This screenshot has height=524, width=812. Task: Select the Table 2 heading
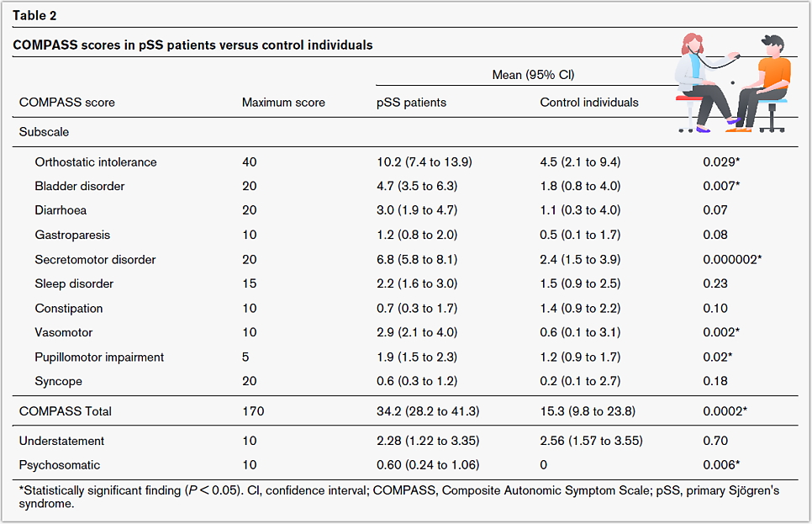pyautogui.click(x=35, y=15)
